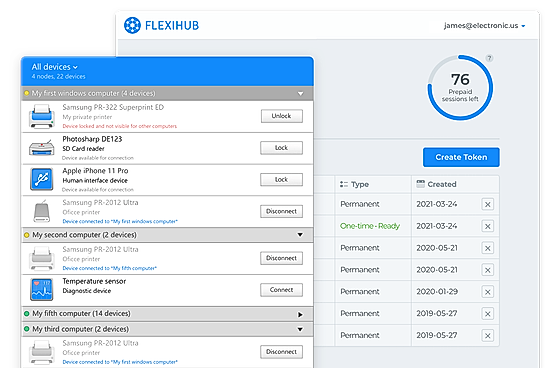This screenshot has width=548, height=368.
Task: Expand My fifth computer device list
Action: [300, 315]
